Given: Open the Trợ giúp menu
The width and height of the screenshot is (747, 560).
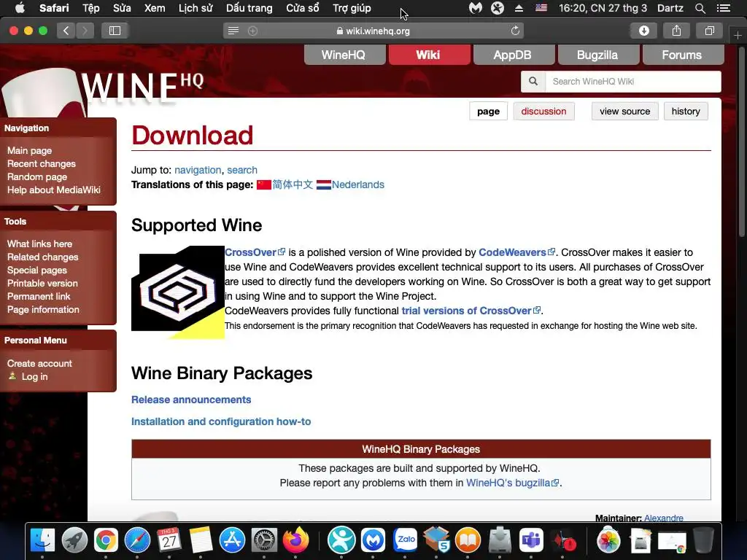Looking at the screenshot, I should click(352, 8).
